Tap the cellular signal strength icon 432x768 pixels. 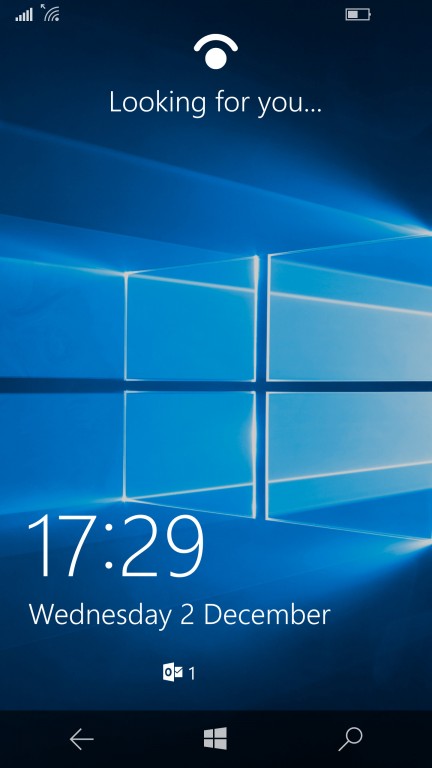coord(24,14)
